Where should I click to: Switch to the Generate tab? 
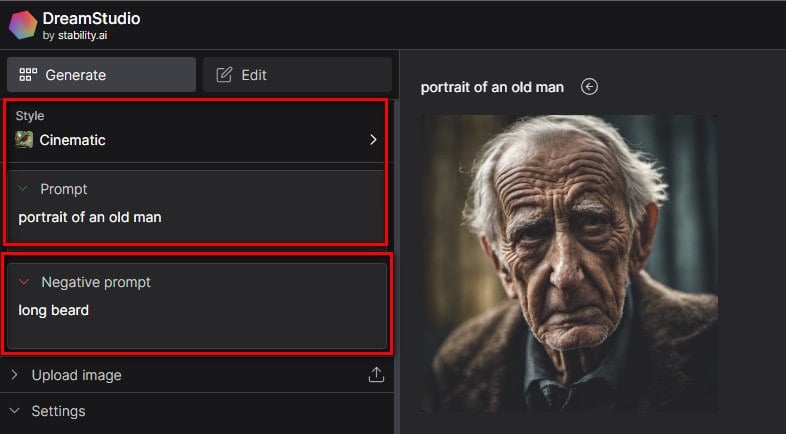tap(101, 74)
